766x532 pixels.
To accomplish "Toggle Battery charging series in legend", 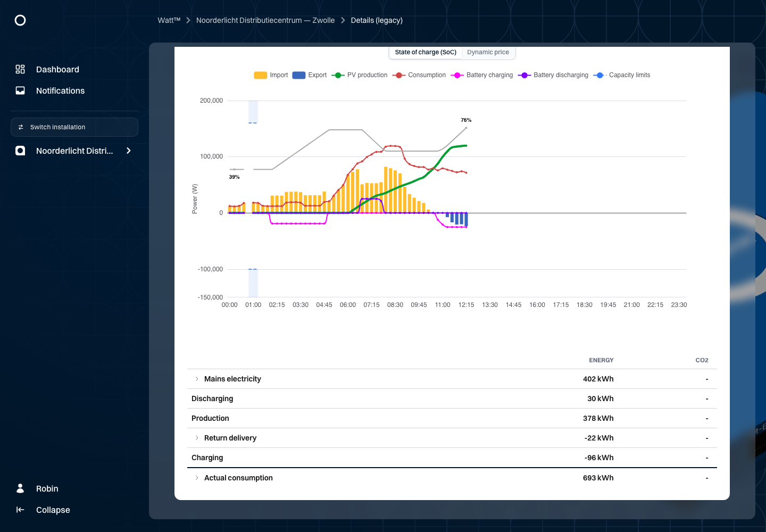I will click(482, 75).
